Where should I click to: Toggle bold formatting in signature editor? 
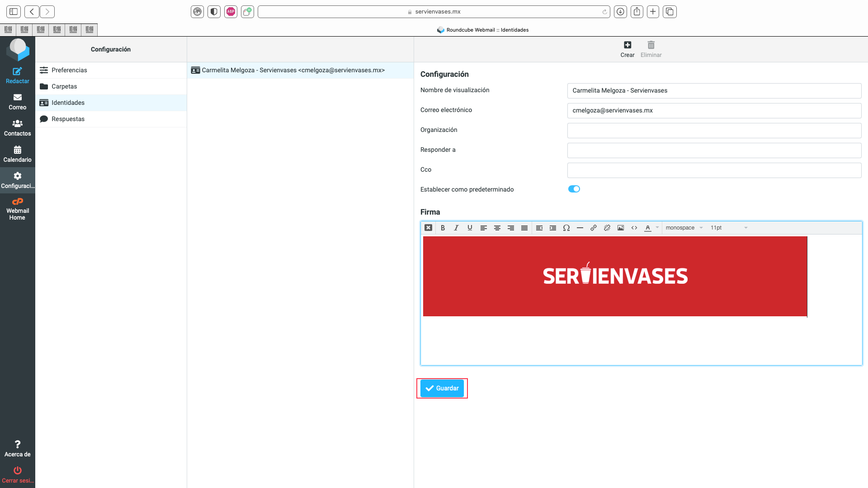[443, 228]
